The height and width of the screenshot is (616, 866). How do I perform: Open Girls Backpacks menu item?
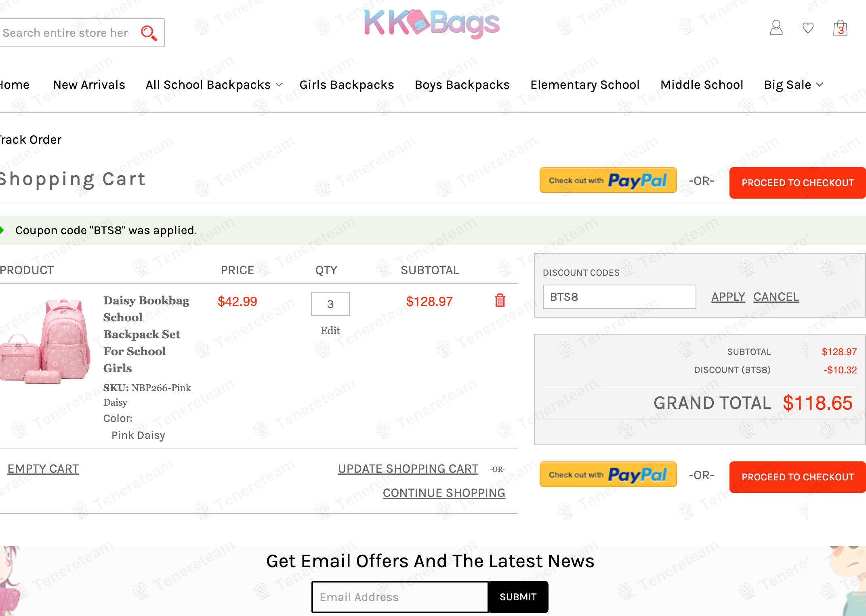click(x=347, y=85)
